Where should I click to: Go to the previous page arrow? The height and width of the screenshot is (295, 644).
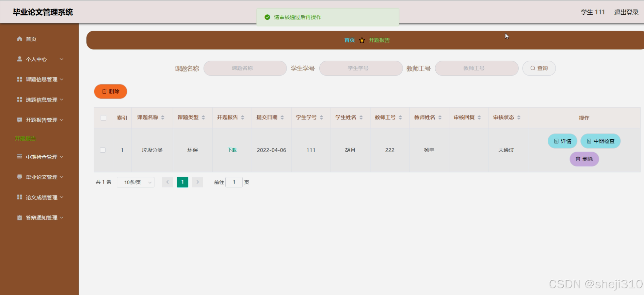tap(167, 182)
